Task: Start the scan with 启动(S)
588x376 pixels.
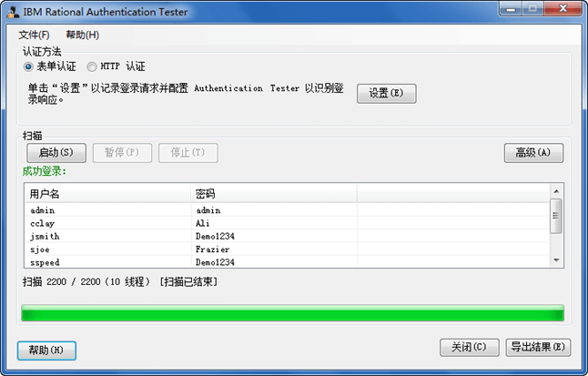Action: click(x=56, y=153)
